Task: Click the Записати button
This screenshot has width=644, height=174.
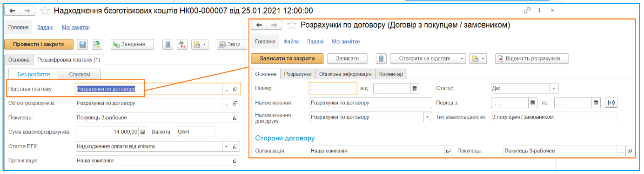Action: tap(348, 59)
